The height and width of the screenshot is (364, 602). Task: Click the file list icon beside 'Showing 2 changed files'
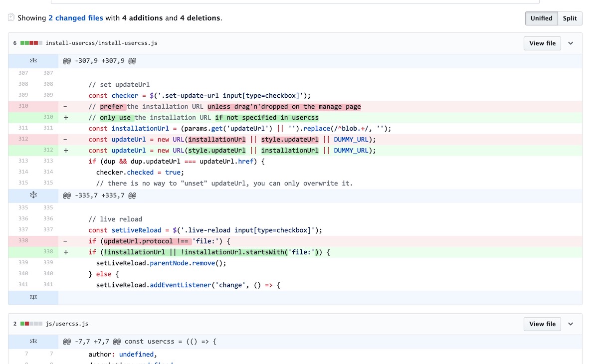[11, 17]
